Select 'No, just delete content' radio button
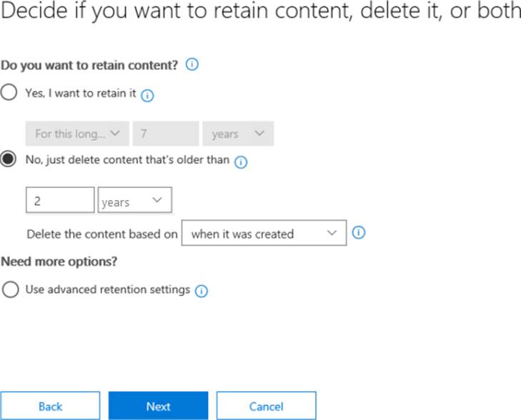 coord(9,161)
